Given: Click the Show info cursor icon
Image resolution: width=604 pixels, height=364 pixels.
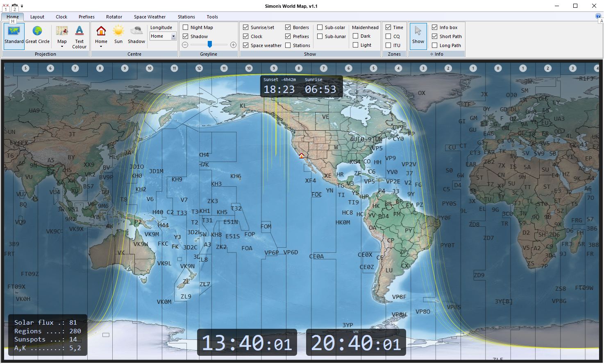Looking at the screenshot, I should click(x=418, y=36).
